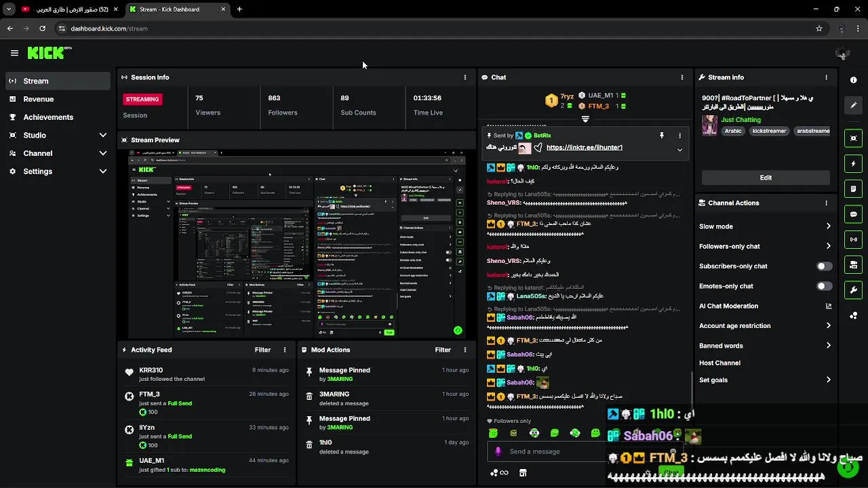The height and width of the screenshot is (488, 868).
Task: Click Just Chatting category link
Action: [x=741, y=120]
